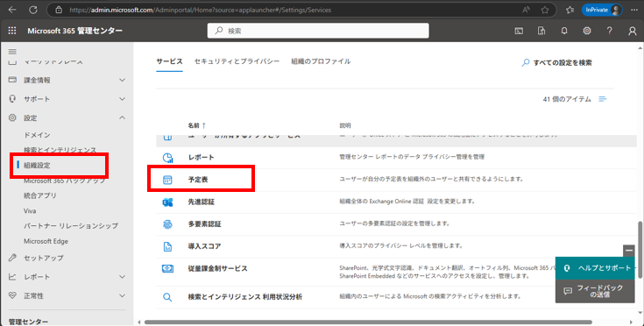Screen dimensions: 644x326
Task: Switch to the サービス tab
Action: [x=169, y=61]
